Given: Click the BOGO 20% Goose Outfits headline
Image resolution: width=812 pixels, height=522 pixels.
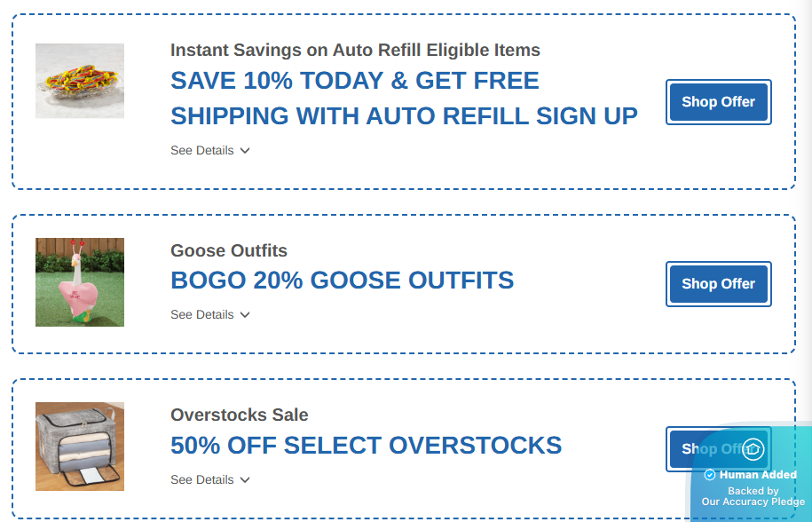Looking at the screenshot, I should [x=342, y=281].
